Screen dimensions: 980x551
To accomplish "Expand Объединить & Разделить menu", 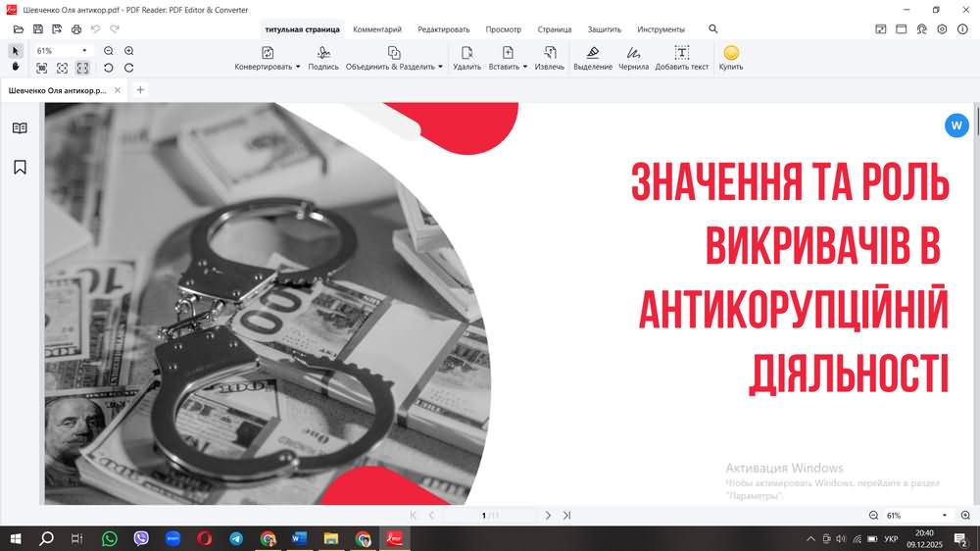I will click(x=394, y=58).
